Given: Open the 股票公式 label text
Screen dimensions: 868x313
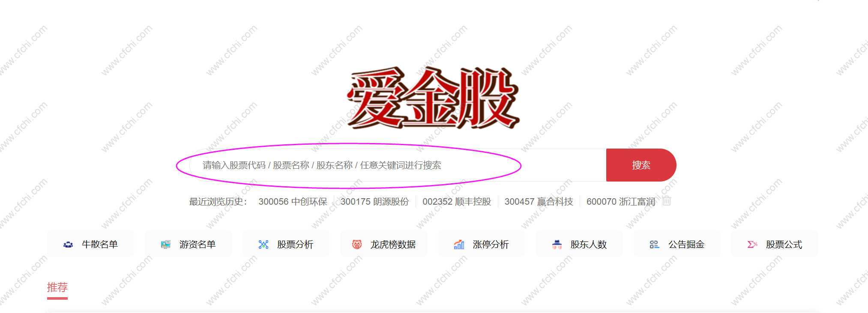Looking at the screenshot, I should click(784, 244).
